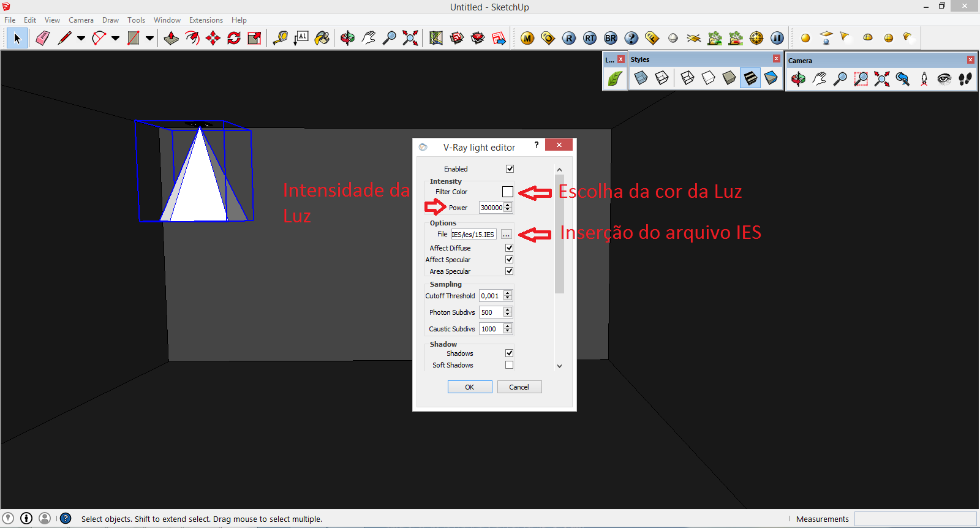
Task: Start V-Ray batch render BR icon
Action: (x=611, y=38)
